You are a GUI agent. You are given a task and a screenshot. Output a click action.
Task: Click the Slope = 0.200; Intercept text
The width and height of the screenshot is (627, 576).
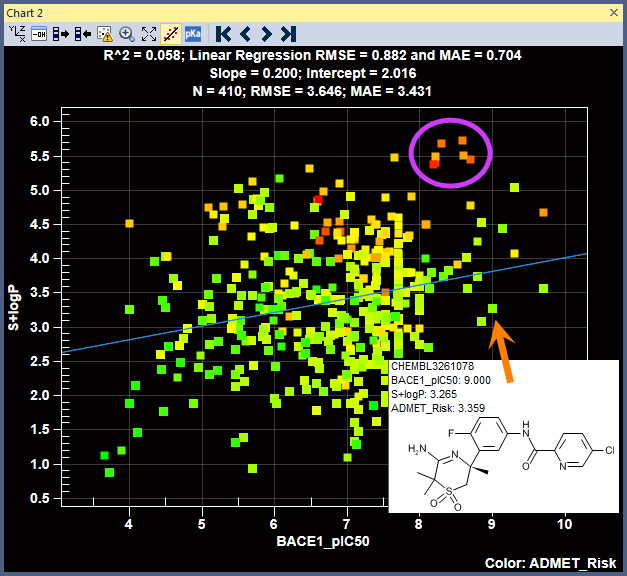(x=313, y=73)
